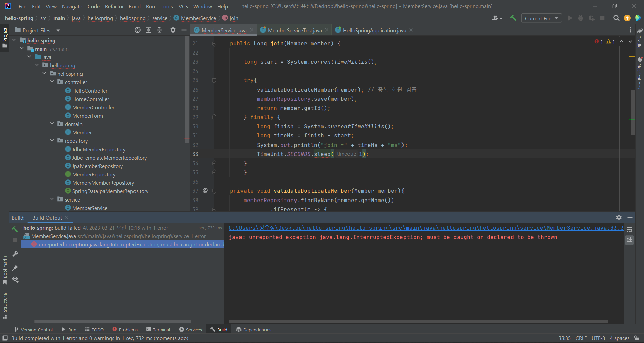Jump to next highlighted error arrow
This screenshot has width=644, height=343.
click(630, 42)
